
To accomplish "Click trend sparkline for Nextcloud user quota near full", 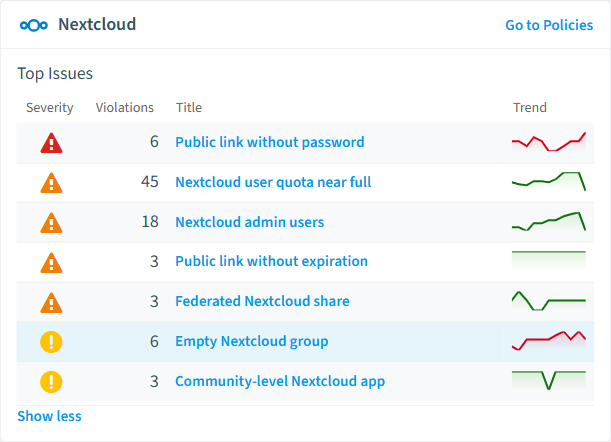I will coord(549,182).
